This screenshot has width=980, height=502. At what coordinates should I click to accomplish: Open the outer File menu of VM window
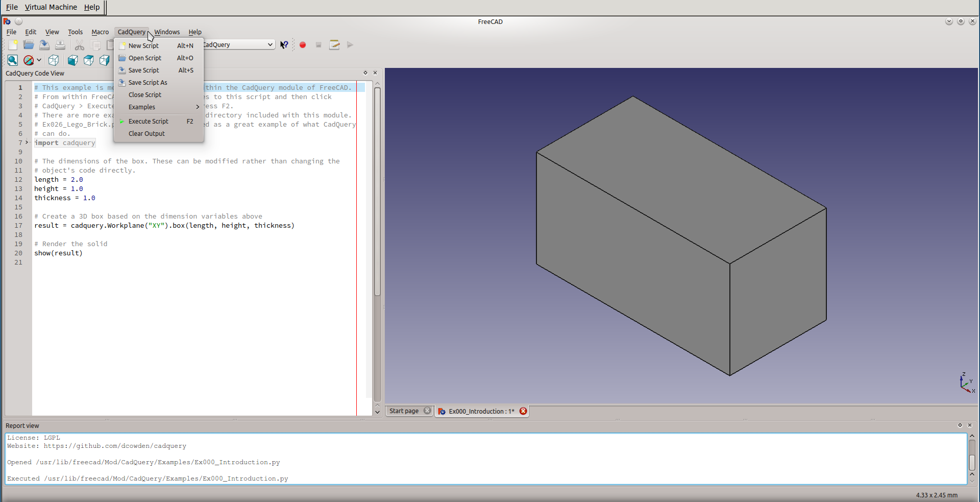[x=12, y=7]
